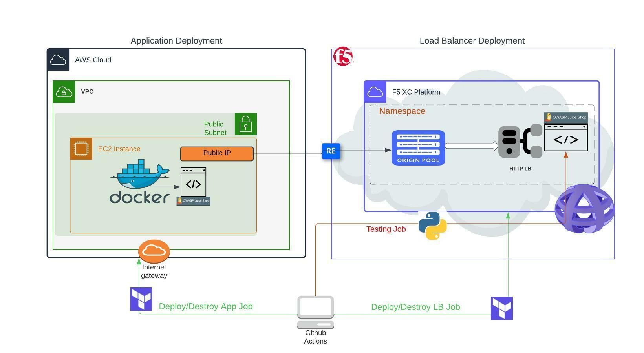The height and width of the screenshot is (353, 644).
Task: Select the ORIGIN POOL servers icon
Action: 418,148
